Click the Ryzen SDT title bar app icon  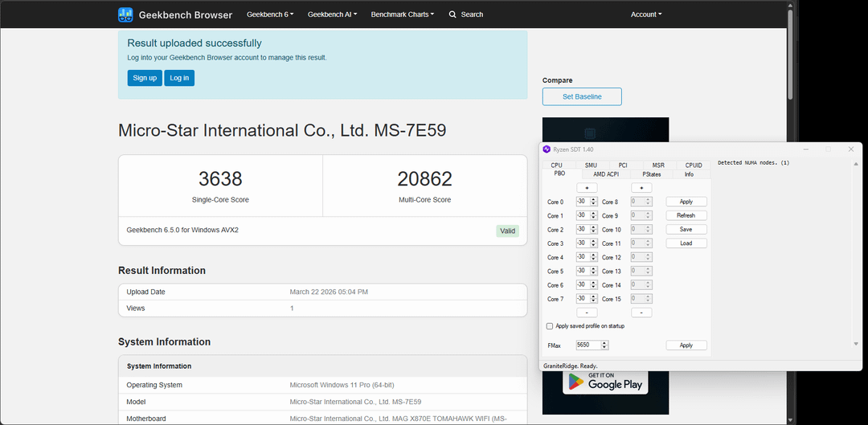(x=547, y=149)
